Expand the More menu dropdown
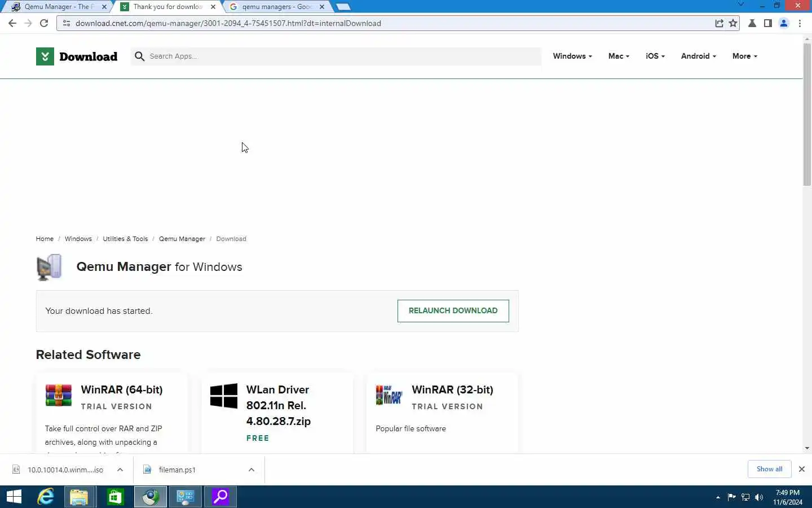The width and height of the screenshot is (812, 508). pyautogui.click(x=745, y=56)
